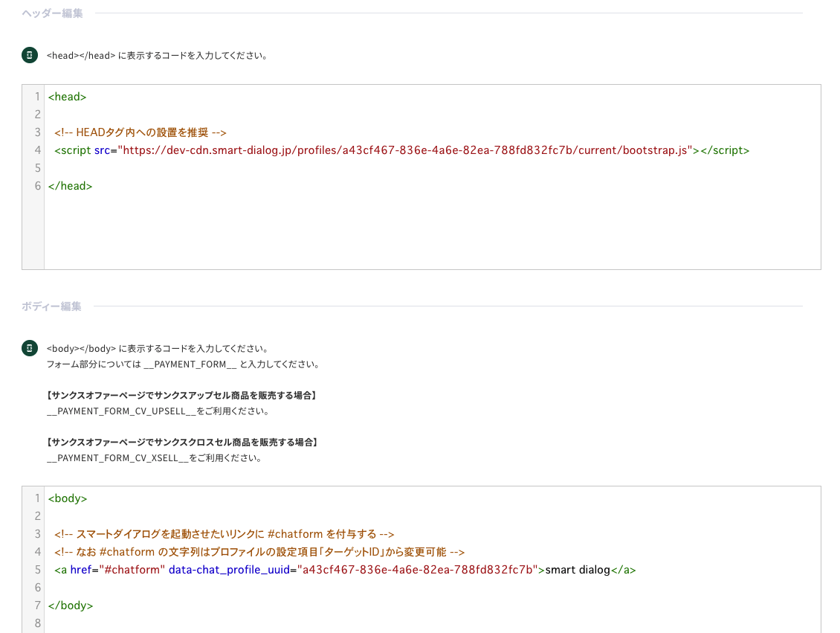Click the info icon beside head instructions

(x=30, y=54)
